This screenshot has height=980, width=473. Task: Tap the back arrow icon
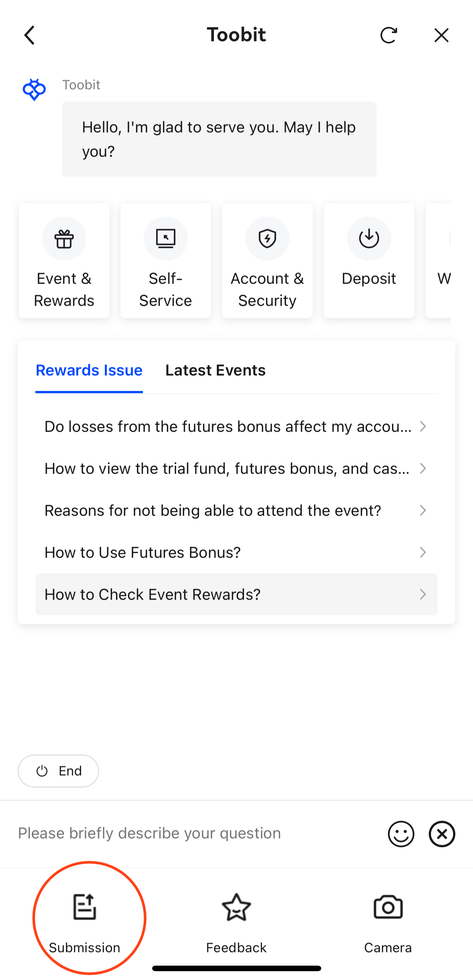29,35
